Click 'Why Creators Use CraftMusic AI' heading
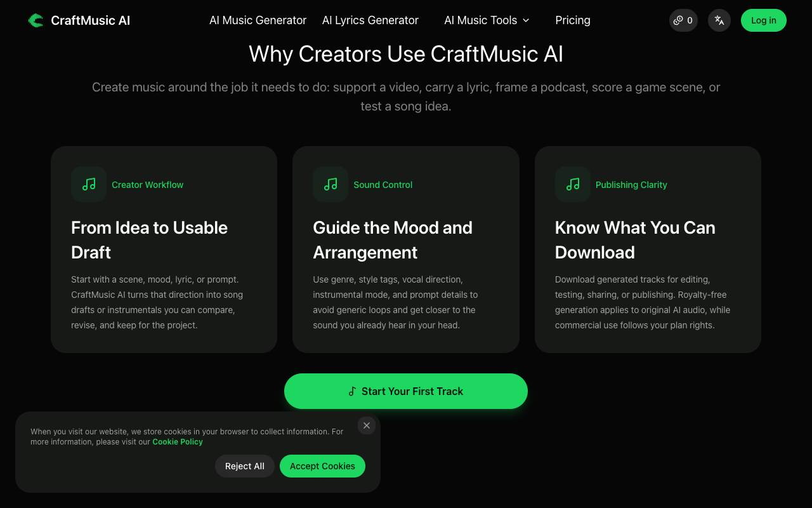The height and width of the screenshot is (508, 812). 406,54
